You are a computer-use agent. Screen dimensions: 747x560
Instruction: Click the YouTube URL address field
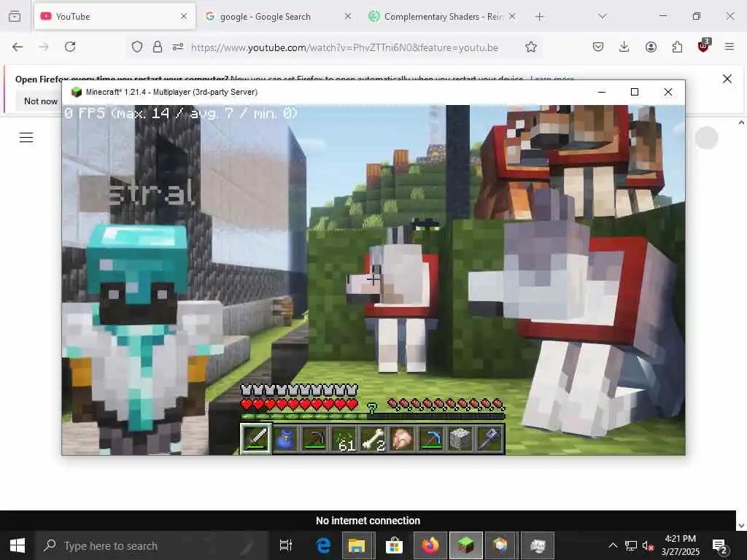[344, 47]
